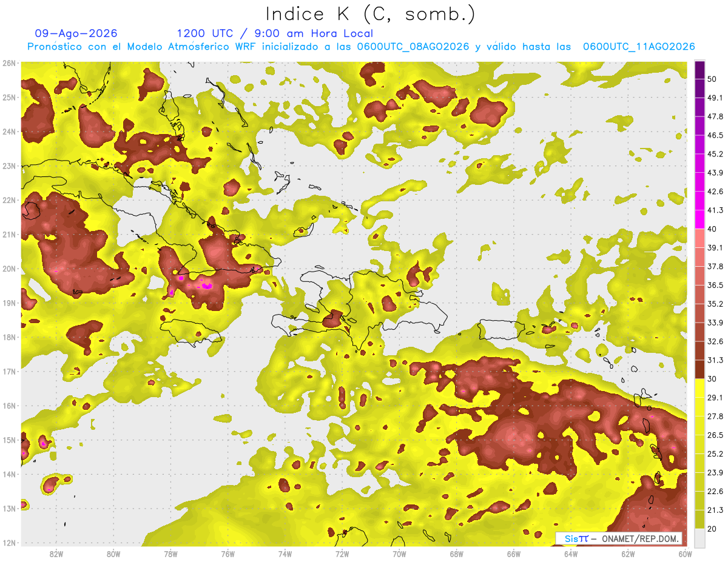Click the map title "Indice K (C, somb.)"
Screen dimensions: 728x562
click(371, 15)
